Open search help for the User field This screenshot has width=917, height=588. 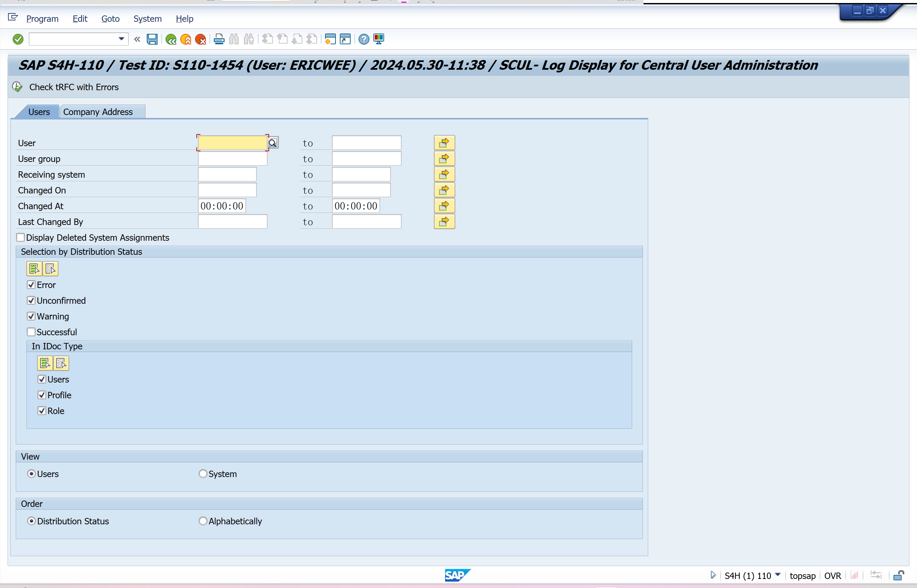[272, 143]
